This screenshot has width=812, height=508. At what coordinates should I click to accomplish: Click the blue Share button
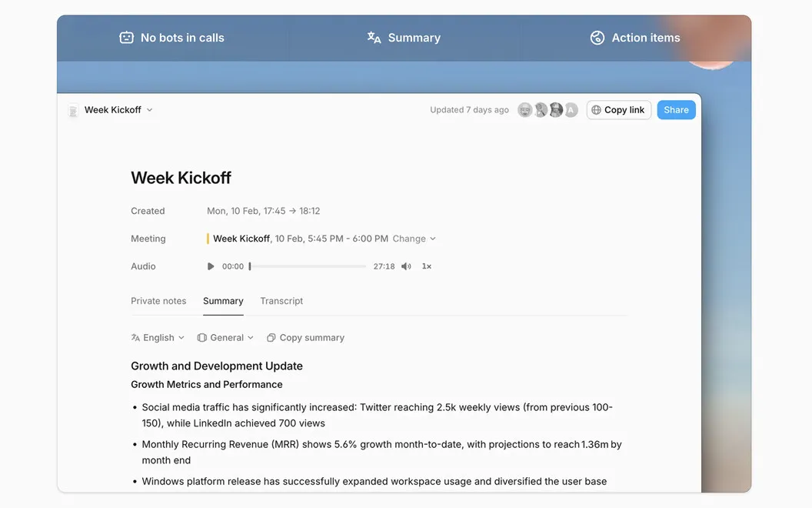click(677, 110)
